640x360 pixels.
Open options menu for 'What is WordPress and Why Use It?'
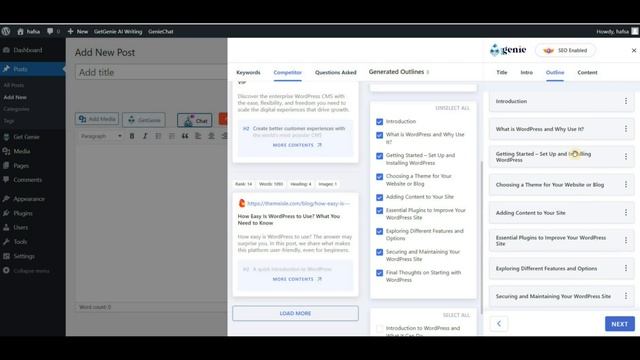pyautogui.click(x=626, y=129)
